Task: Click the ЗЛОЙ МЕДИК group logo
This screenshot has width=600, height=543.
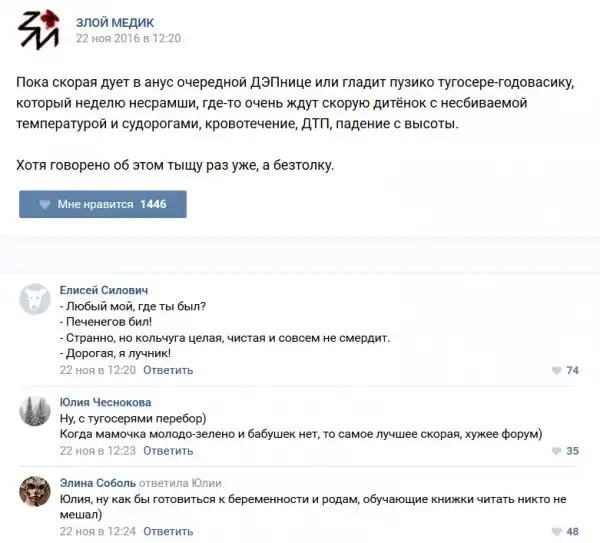Action: click(38, 31)
